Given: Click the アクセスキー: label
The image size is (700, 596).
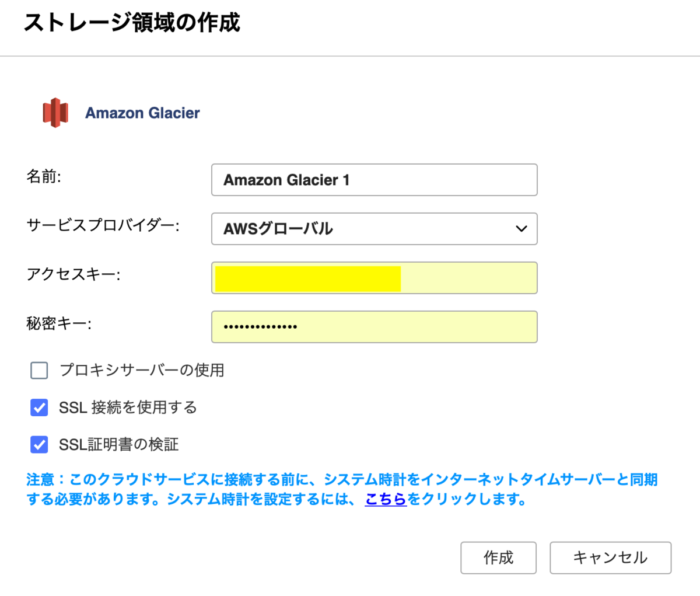Looking at the screenshot, I should pyautogui.click(x=73, y=274).
